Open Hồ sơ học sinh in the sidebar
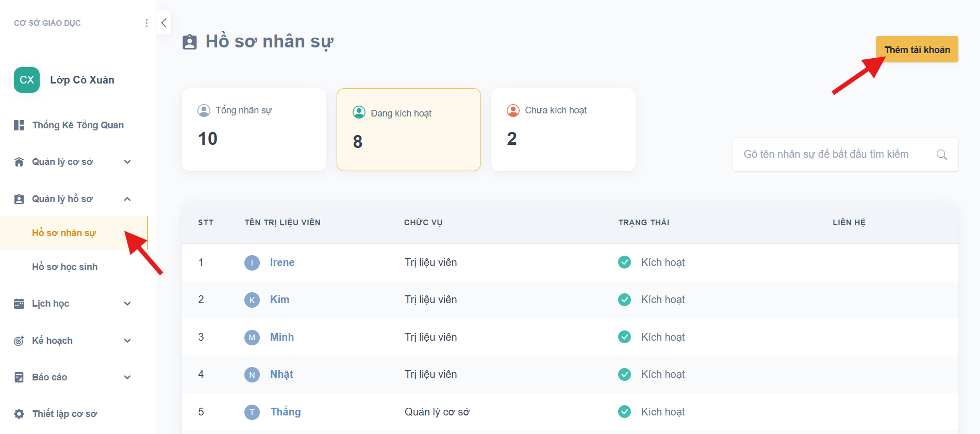 point(64,267)
